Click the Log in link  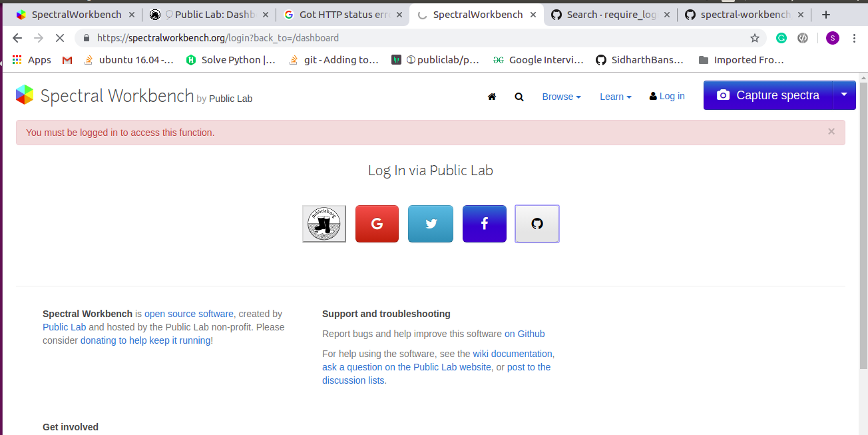pyautogui.click(x=667, y=97)
